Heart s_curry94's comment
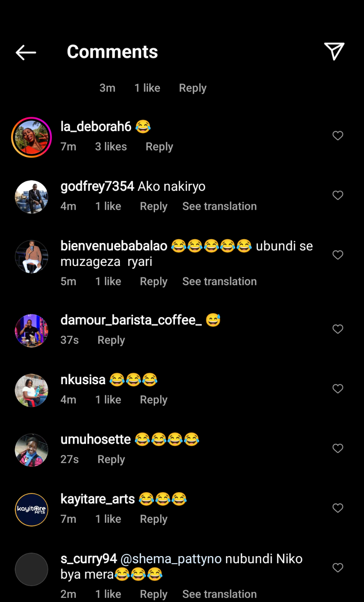 [338, 568]
